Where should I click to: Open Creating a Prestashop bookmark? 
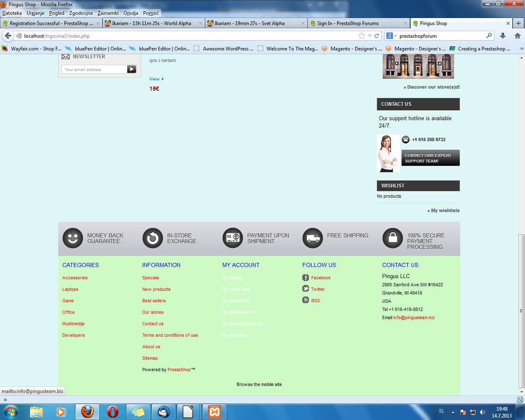point(479,48)
